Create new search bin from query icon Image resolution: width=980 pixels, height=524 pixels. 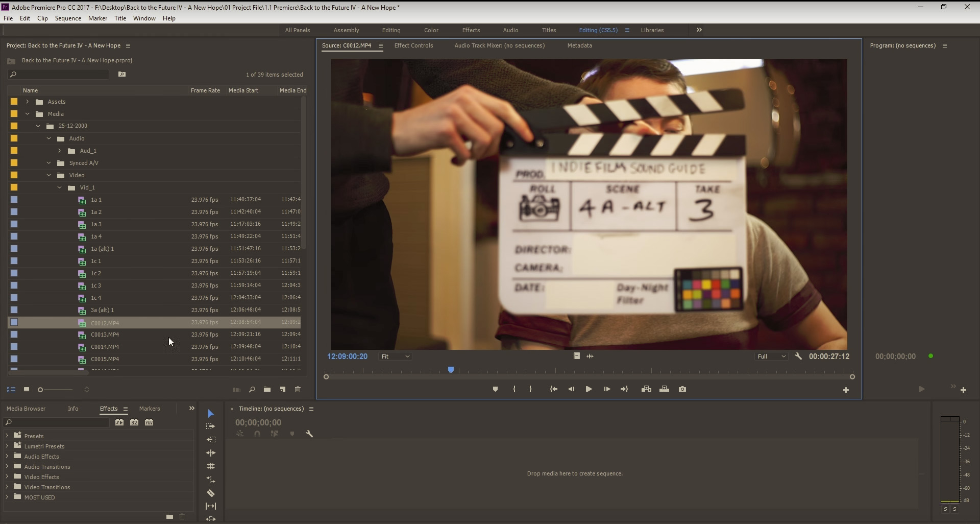(x=122, y=74)
